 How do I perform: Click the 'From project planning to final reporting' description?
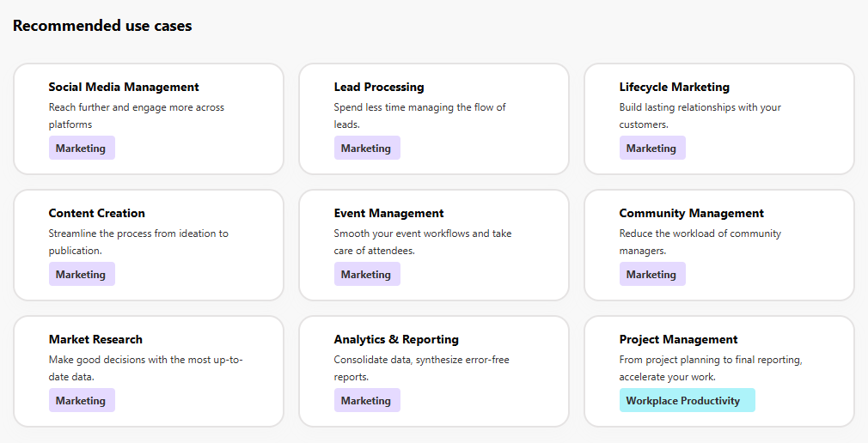point(710,368)
